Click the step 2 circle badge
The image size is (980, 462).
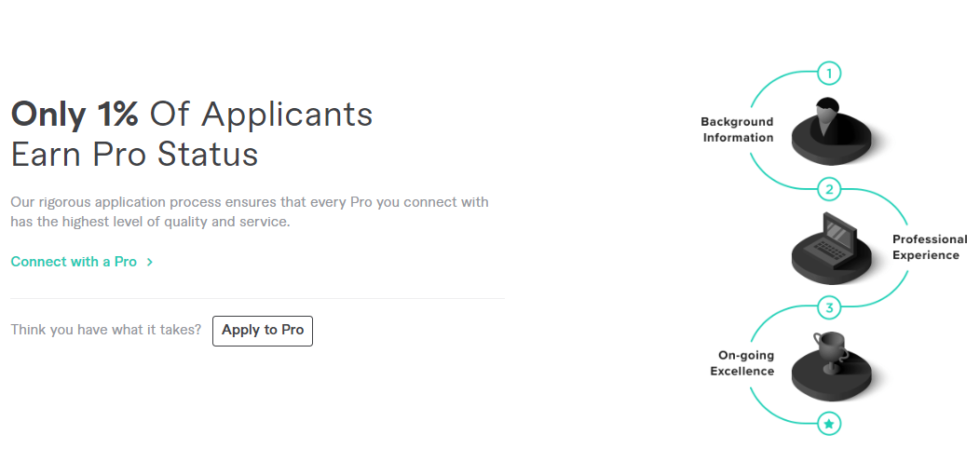[x=829, y=189]
